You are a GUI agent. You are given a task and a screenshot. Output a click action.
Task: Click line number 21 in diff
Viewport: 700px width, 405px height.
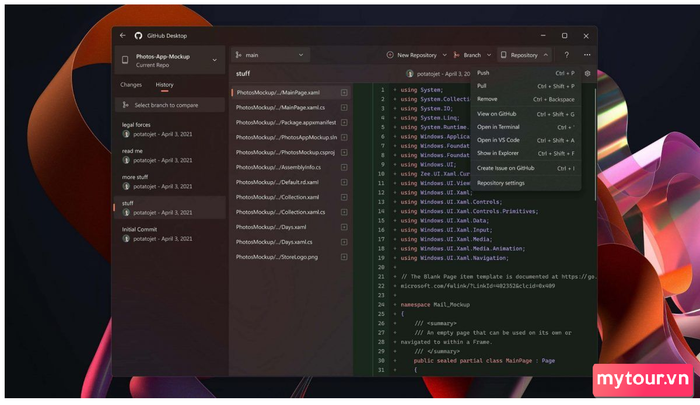(x=381, y=277)
